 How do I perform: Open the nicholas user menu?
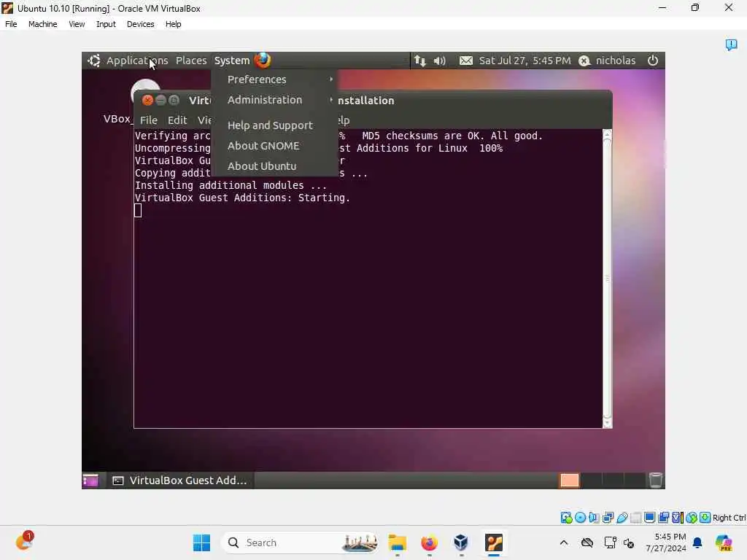click(x=616, y=61)
